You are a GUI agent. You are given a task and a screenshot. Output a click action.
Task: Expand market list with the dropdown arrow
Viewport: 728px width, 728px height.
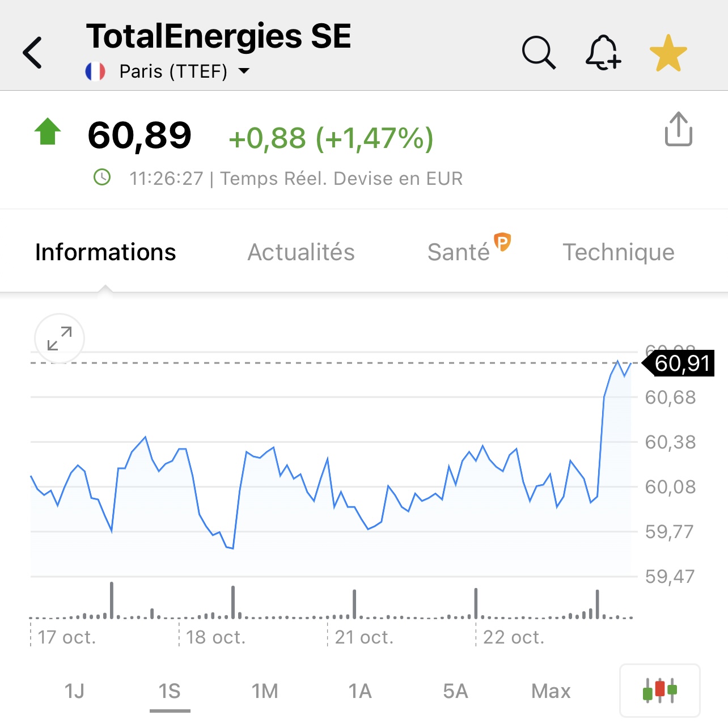[x=244, y=71]
